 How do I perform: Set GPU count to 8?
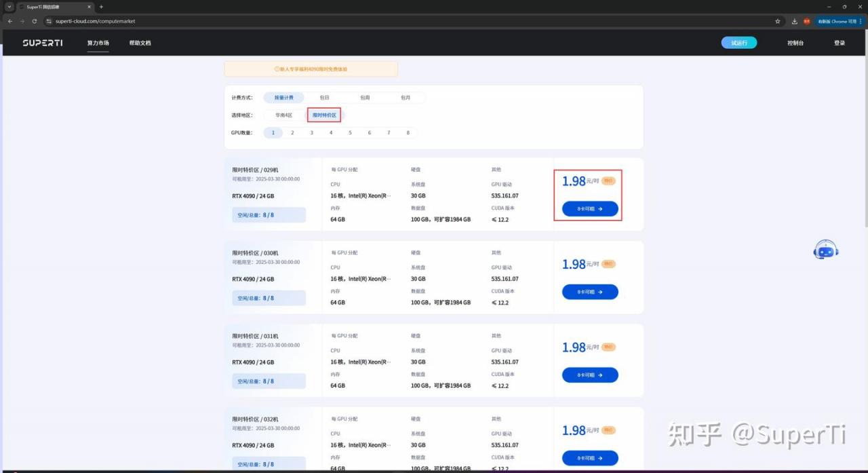click(408, 133)
